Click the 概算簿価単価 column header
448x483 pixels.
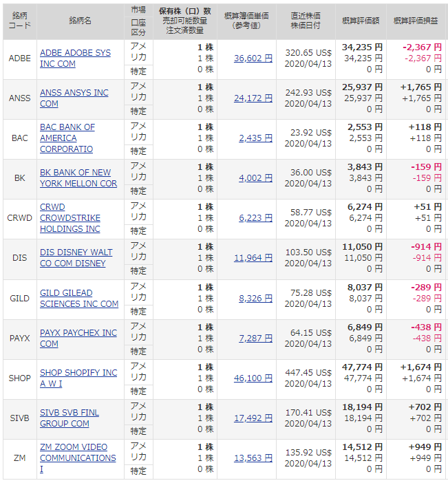point(246,21)
